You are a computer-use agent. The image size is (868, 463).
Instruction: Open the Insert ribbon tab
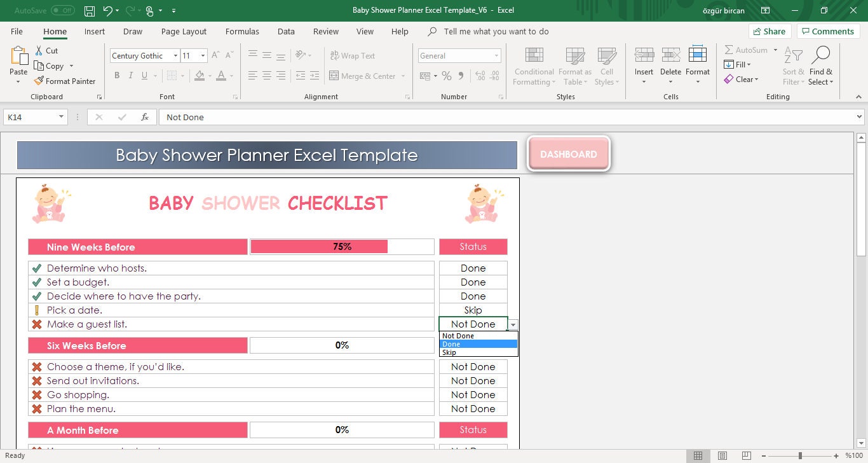tap(94, 31)
